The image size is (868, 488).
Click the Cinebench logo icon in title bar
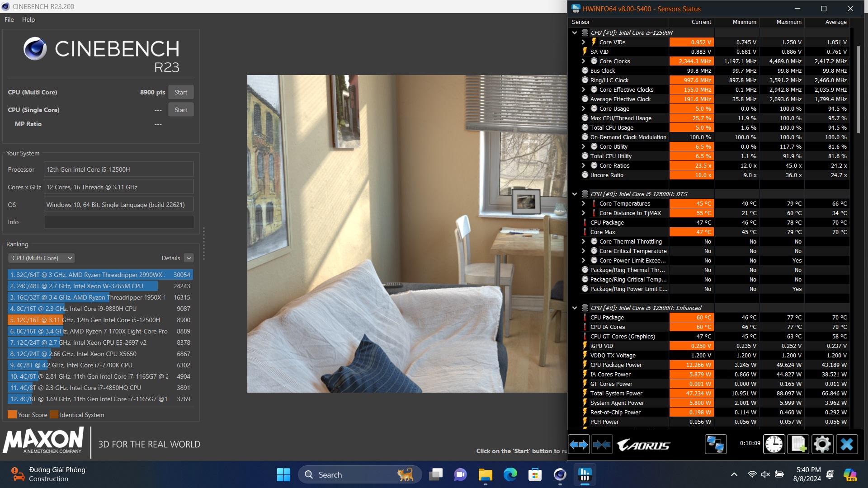(6, 6)
